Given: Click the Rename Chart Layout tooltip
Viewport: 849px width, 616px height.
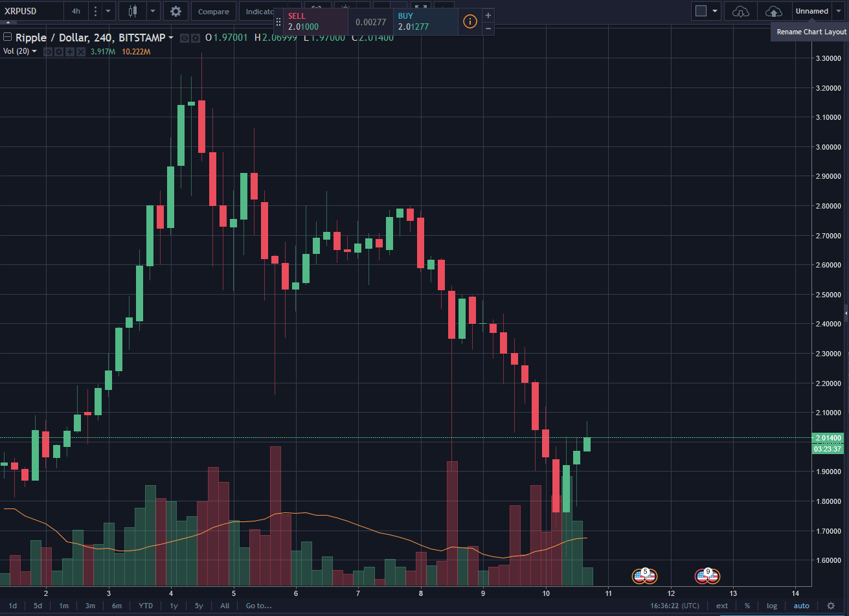Looking at the screenshot, I should (811, 32).
